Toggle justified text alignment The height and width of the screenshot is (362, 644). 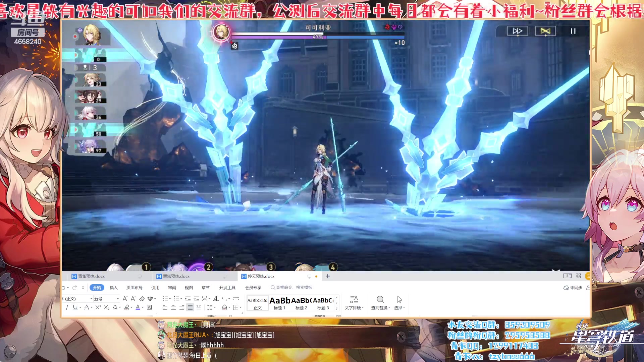(190, 308)
